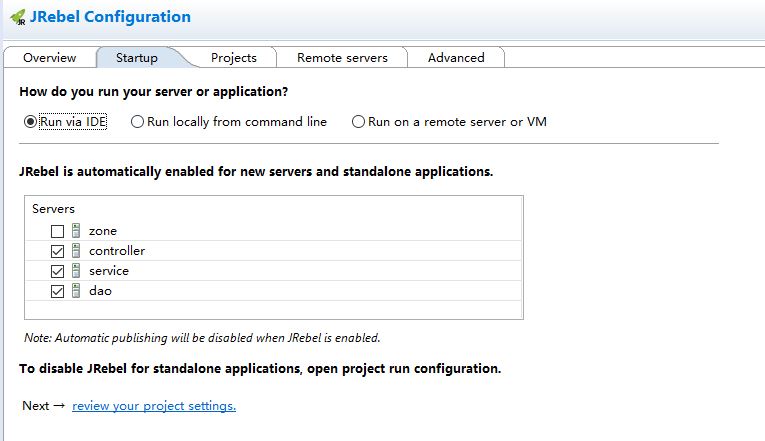Click 'JRebel is automatically enabled' heading
The width and height of the screenshot is (765, 441).
256,172
